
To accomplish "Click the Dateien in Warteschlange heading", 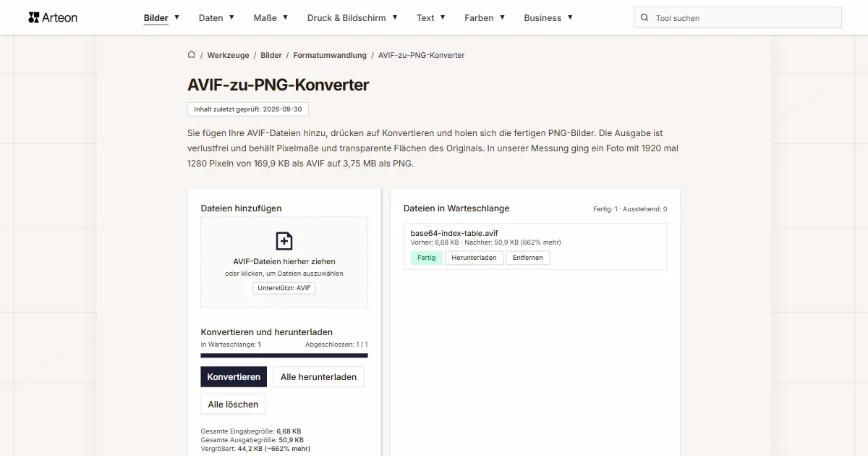I will click(456, 208).
